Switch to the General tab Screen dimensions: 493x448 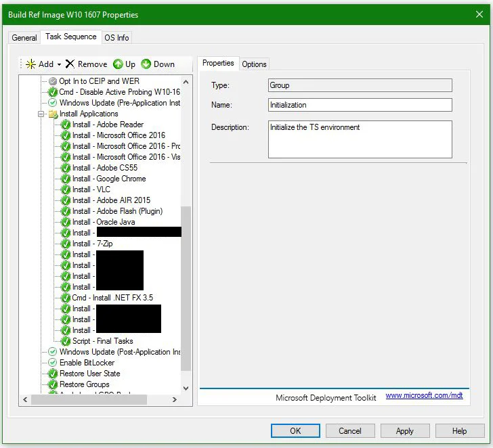pyautogui.click(x=24, y=38)
